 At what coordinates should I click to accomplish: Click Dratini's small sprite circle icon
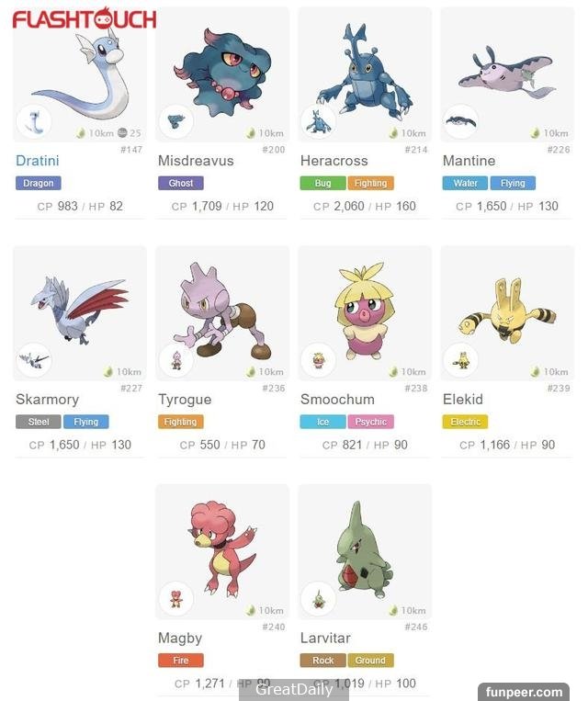point(34,121)
